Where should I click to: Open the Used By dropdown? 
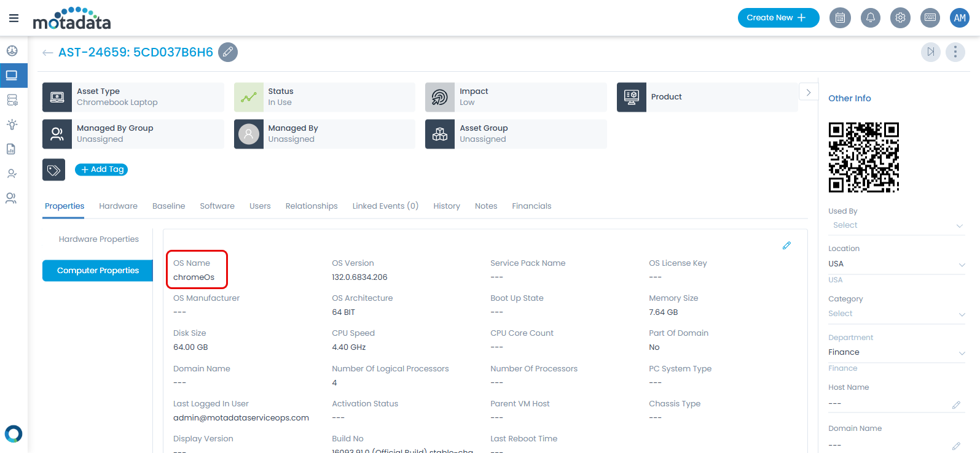[896, 225]
